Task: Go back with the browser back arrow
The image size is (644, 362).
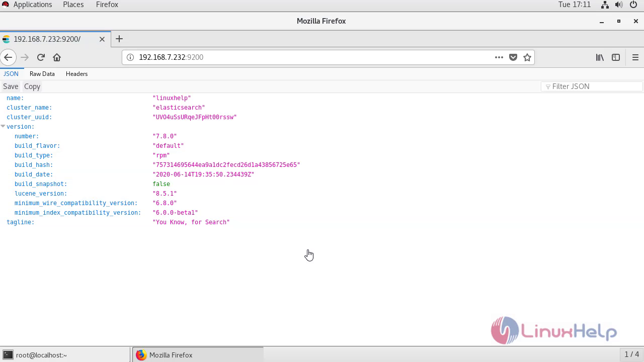Action: click(x=8, y=57)
